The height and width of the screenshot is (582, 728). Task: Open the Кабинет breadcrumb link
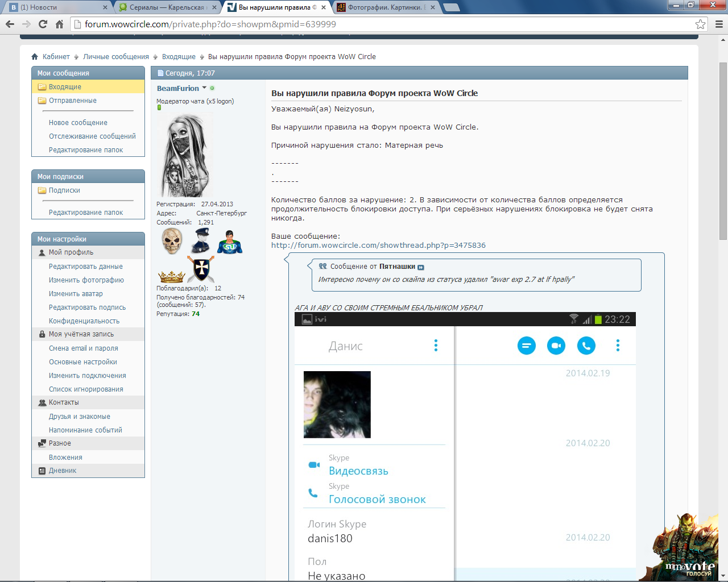[x=56, y=57]
